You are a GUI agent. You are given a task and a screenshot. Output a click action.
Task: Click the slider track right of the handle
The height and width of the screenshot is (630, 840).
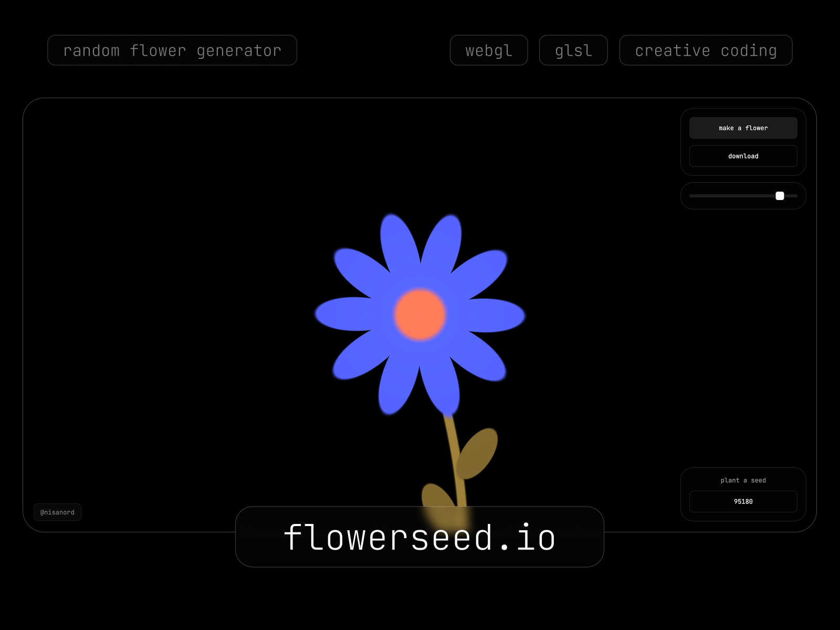click(792, 196)
